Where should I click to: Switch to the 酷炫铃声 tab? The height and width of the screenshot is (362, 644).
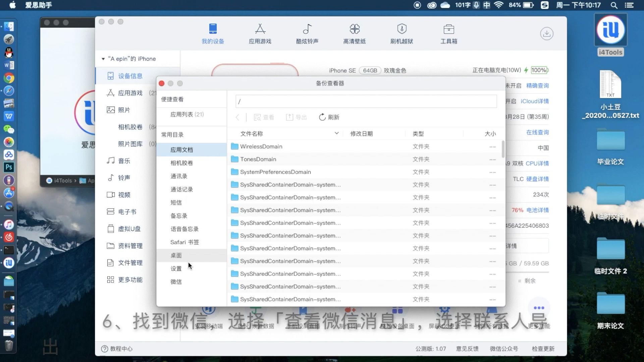pos(307,34)
